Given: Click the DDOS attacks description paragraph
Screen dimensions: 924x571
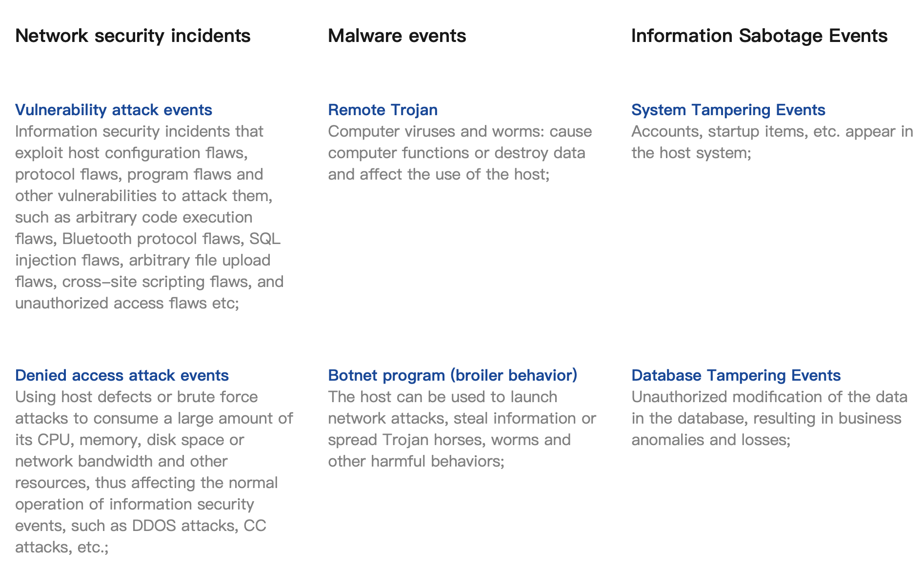Looking at the screenshot, I should tap(154, 472).
